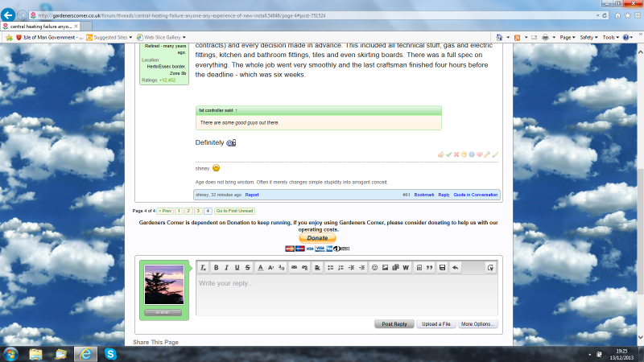Click the insert image icon
Image resolution: width=644 pixels, height=362 pixels.
pyautogui.click(x=385, y=267)
